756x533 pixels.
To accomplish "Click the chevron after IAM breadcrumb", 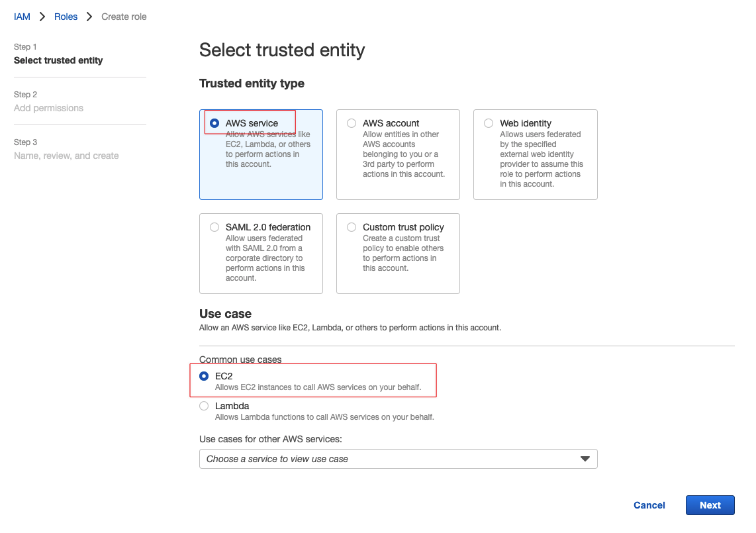I will (42, 17).
